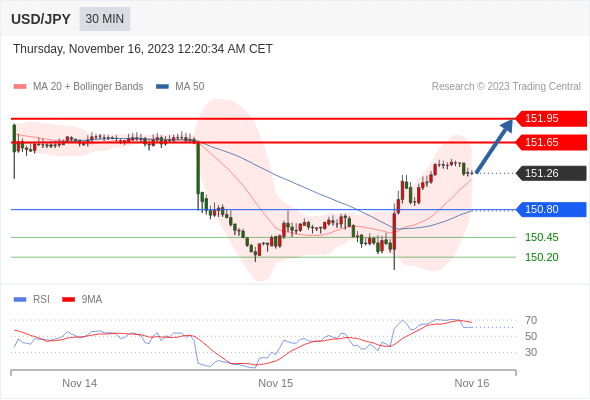This screenshot has height=400, width=590.
Task: Select the Nov 14 date axis label
Action: (x=79, y=383)
